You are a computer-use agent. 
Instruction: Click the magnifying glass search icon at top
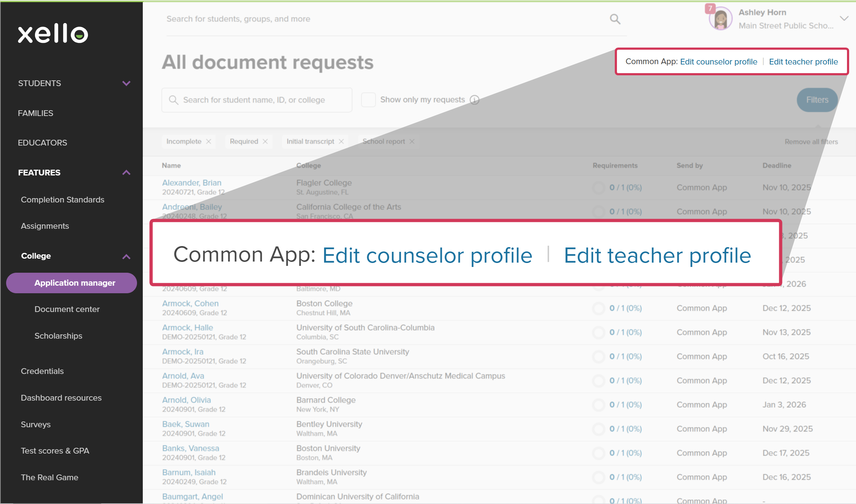pos(615,19)
